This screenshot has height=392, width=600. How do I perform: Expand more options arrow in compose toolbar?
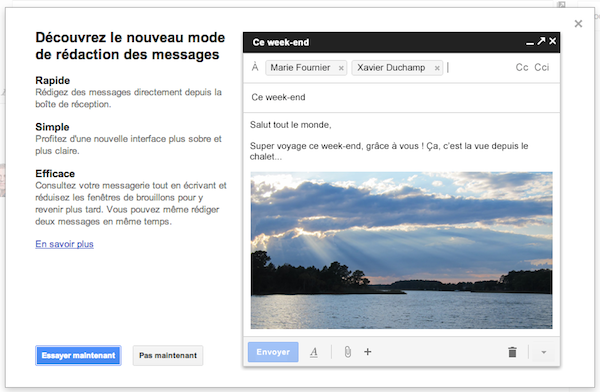[544, 352]
